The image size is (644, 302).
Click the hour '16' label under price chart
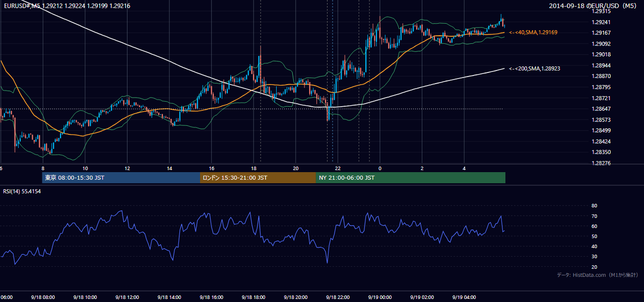pos(212,168)
